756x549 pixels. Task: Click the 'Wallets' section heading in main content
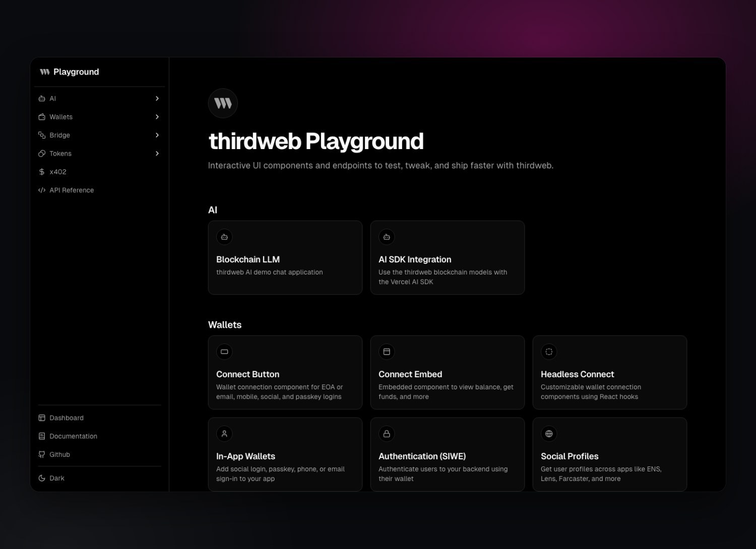pyautogui.click(x=225, y=325)
